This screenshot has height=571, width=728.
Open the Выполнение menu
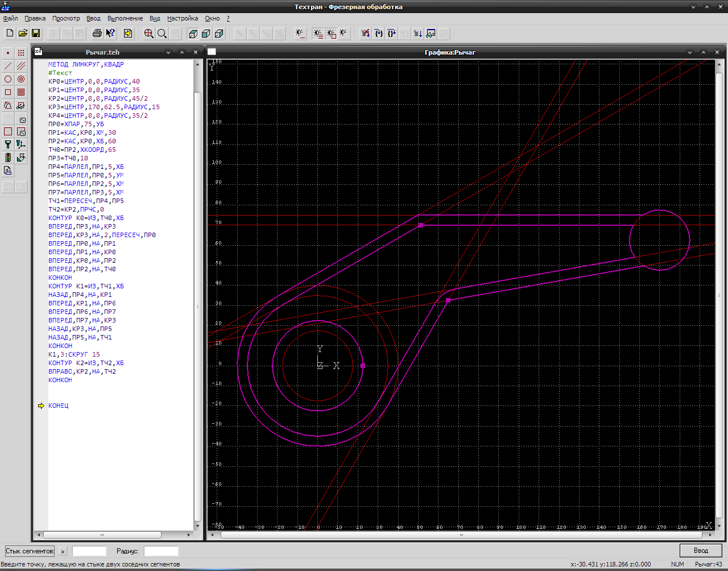point(125,18)
